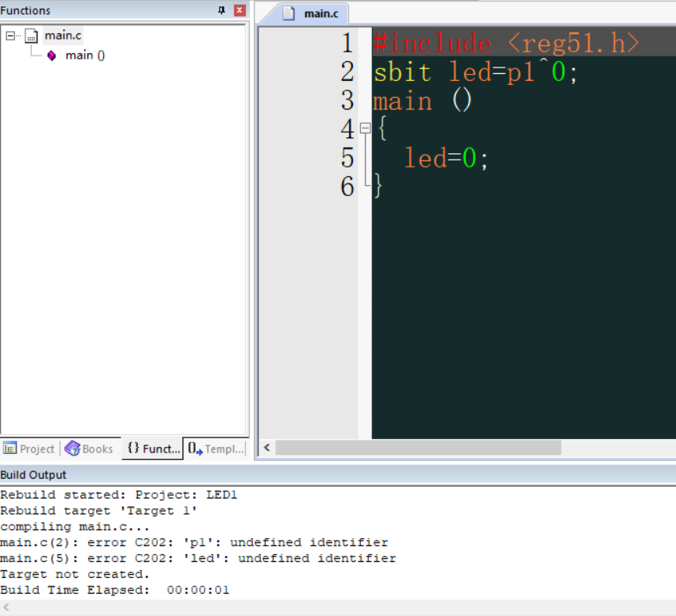Pin the Functions panel
This screenshot has width=676, height=616.
point(221,10)
